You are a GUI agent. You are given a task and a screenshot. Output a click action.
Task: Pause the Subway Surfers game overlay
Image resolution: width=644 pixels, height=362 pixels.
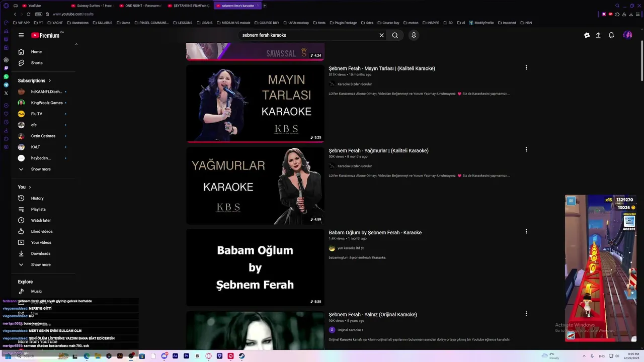pos(571,201)
